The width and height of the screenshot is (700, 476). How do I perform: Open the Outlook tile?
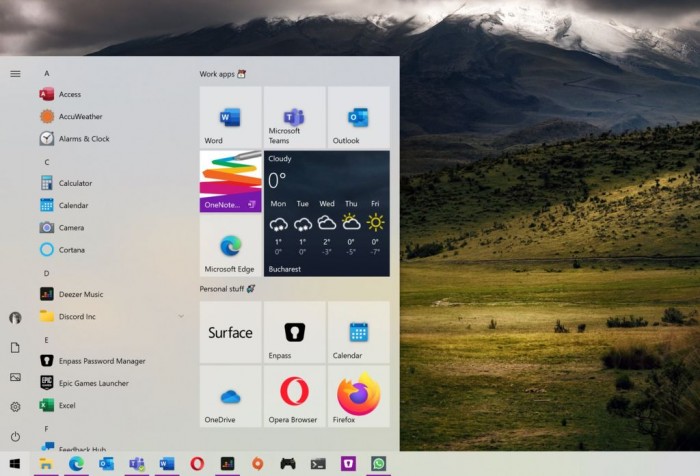pyautogui.click(x=358, y=117)
